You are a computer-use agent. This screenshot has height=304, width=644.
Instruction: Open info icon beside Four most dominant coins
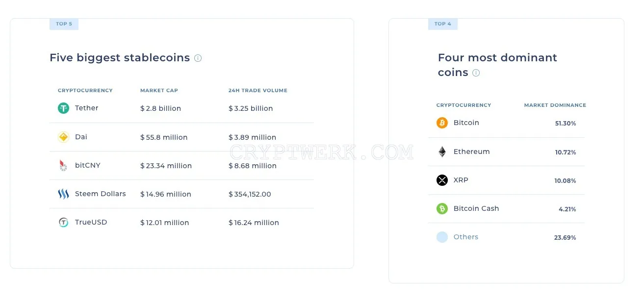point(476,73)
